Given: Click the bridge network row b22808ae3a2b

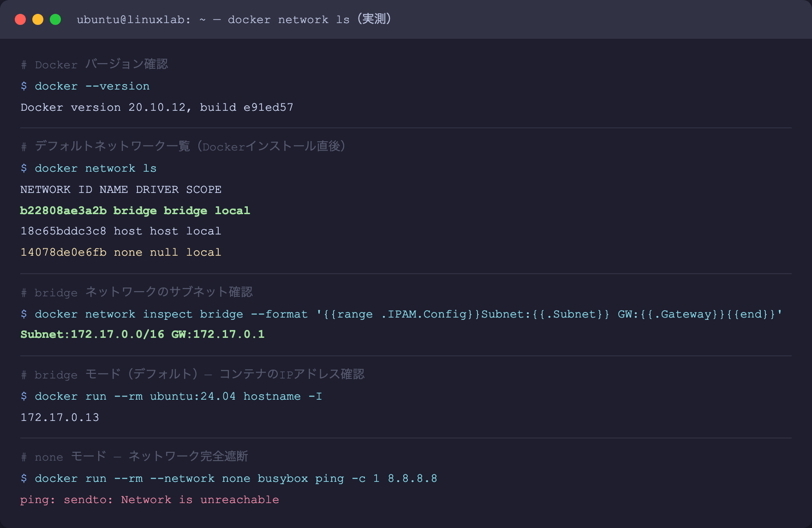Looking at the screenshot, I should 135,211.
